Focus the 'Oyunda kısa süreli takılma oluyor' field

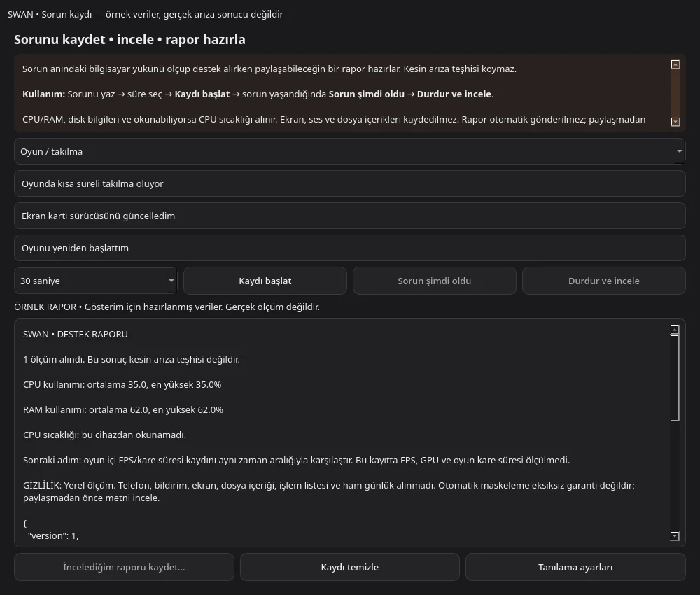349,183
